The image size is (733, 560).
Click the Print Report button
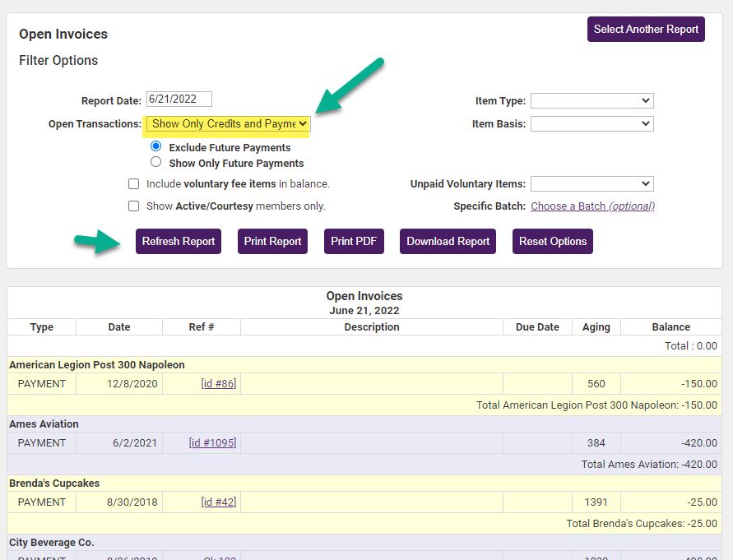pos(273,241)
